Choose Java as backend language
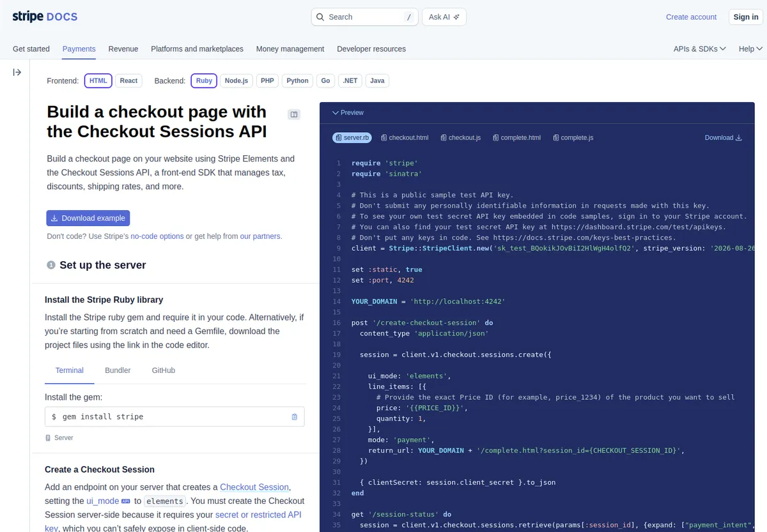This screenshot has width=767, height=532. (377, 80)
